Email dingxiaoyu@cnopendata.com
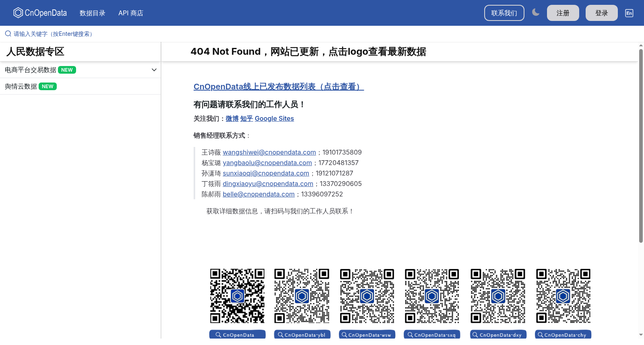This screenshot has height=345, width=644. click(x=268, y=184)
